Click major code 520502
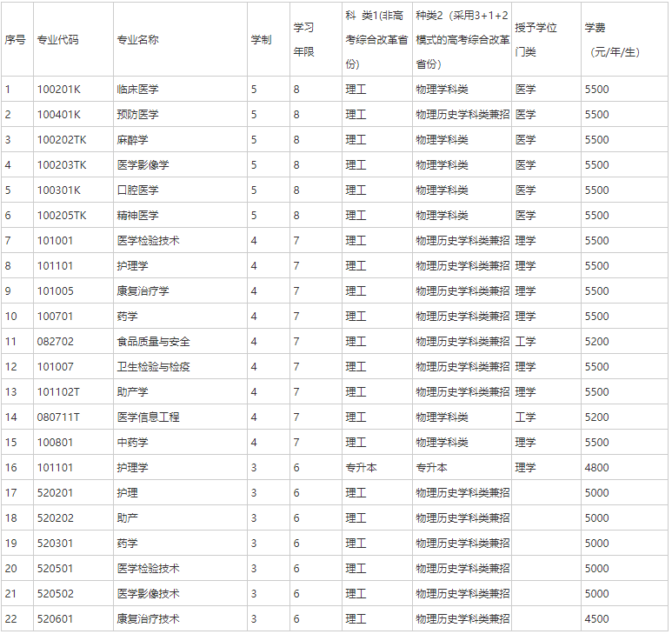The height and width of the screenshot is (634, 672). (56, 594)
